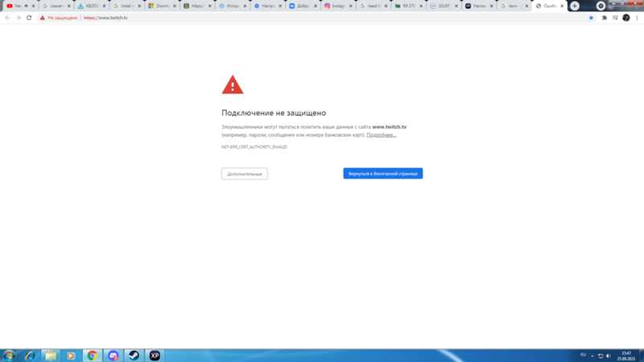Open the XP app on the taskbar
Image resolution: width=644 pixels, height=362 pixels.
[155, 356]
